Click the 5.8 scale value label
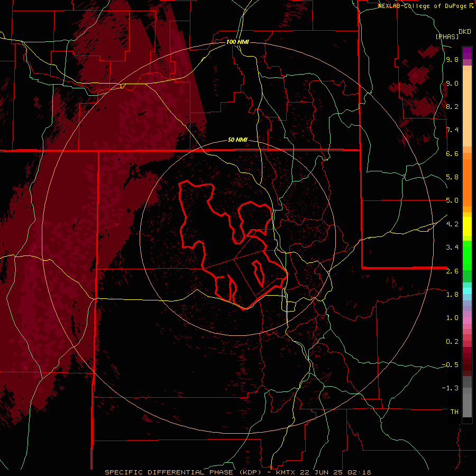 point(452,177)
